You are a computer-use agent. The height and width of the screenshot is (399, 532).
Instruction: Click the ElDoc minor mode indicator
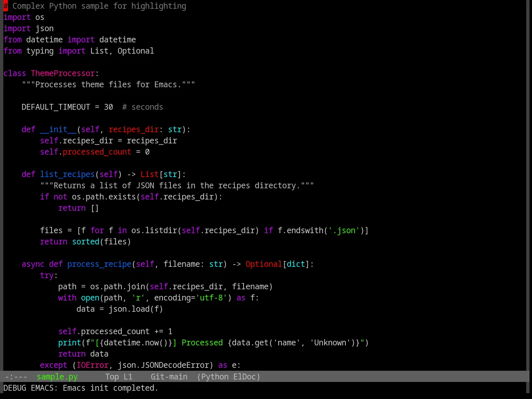pos(244,377)
